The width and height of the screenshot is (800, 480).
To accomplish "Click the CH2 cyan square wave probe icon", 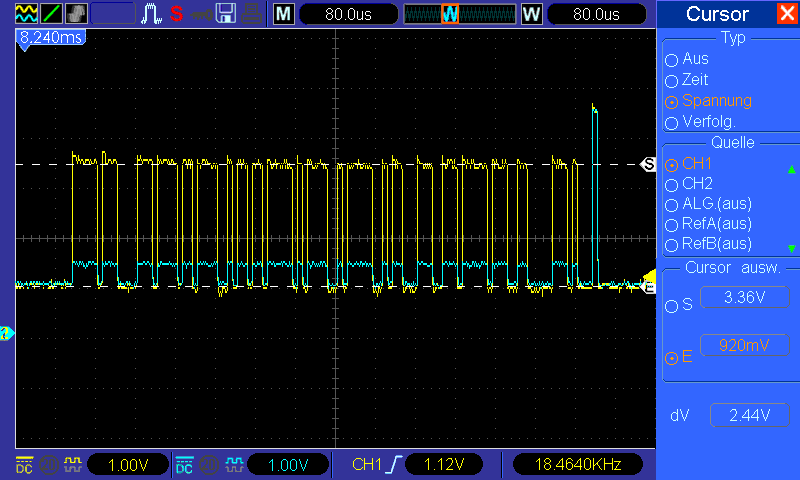I will click(x=234, y=464).
